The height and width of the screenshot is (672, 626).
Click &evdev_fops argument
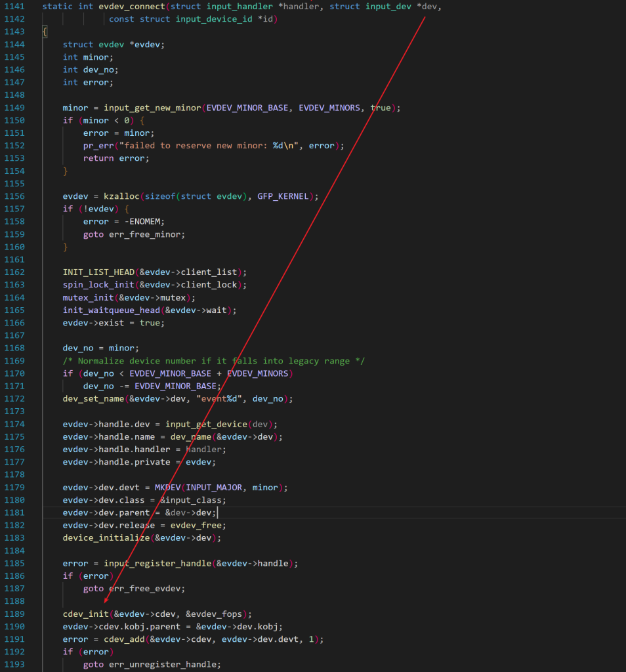pos(214,614)
